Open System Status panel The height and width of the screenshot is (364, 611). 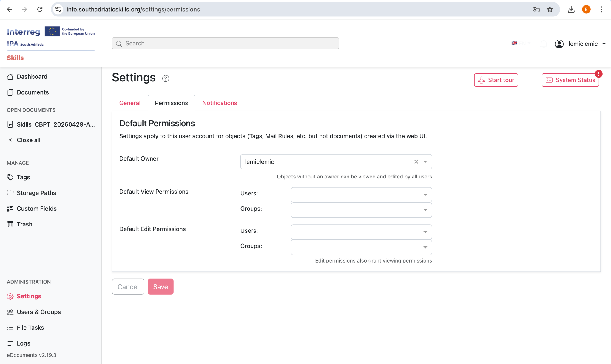(570, 80)
